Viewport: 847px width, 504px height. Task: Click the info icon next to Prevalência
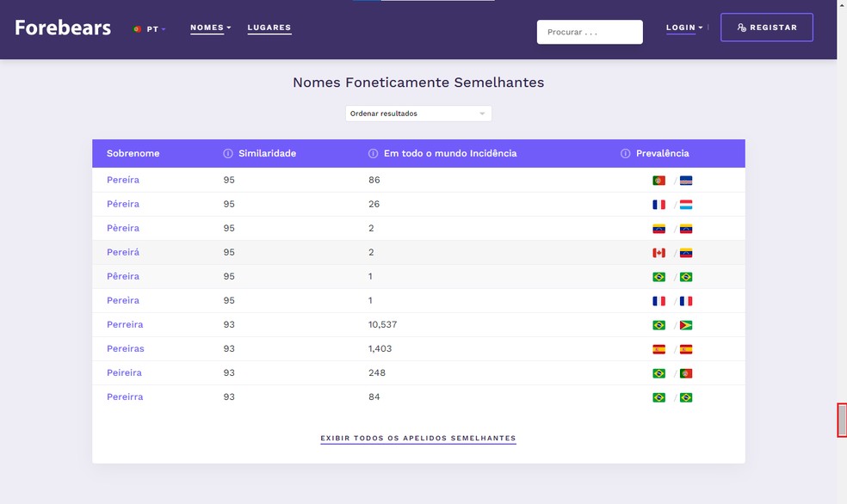point(624,153)
